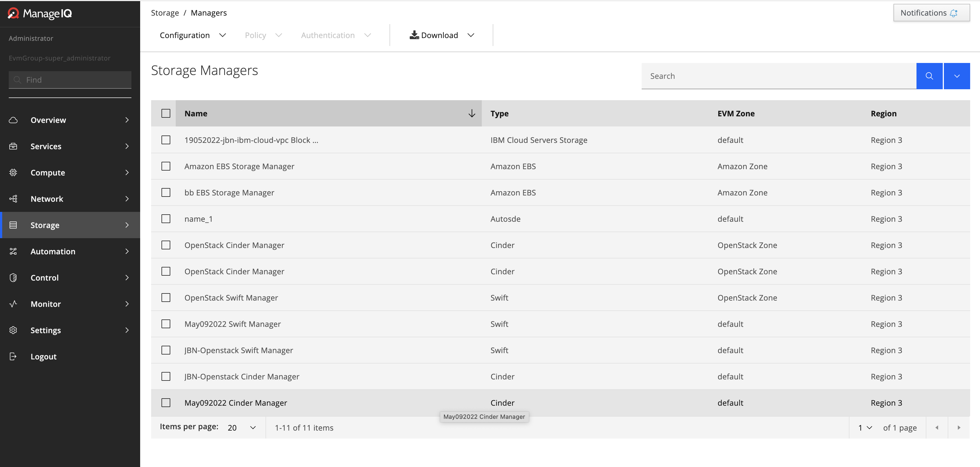Click the Logout icon in sidebar

[13, 356]
